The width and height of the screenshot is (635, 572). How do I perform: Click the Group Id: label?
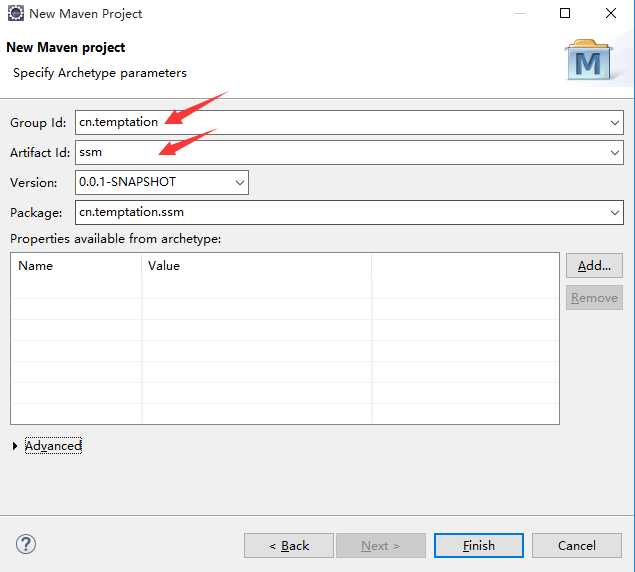pos(38,123)
